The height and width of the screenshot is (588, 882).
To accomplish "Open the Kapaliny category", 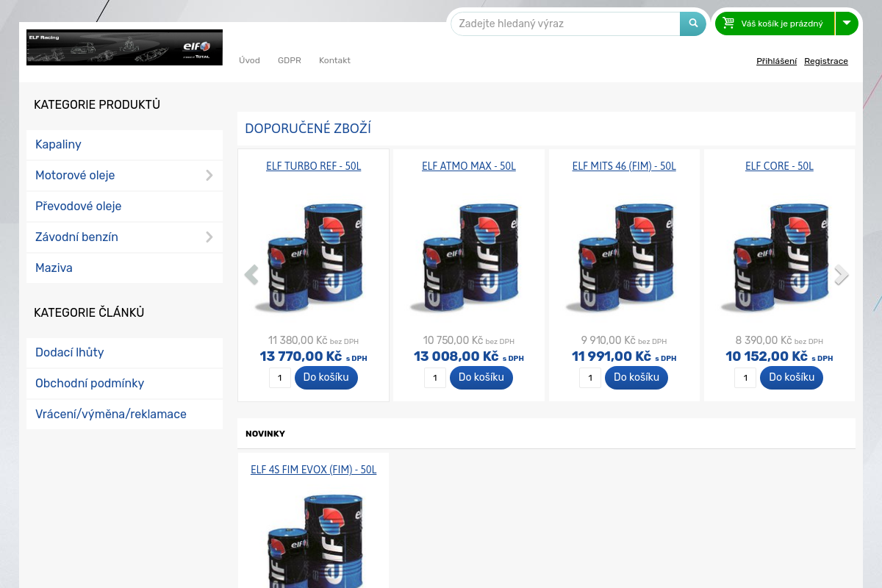I will [58, 145].
